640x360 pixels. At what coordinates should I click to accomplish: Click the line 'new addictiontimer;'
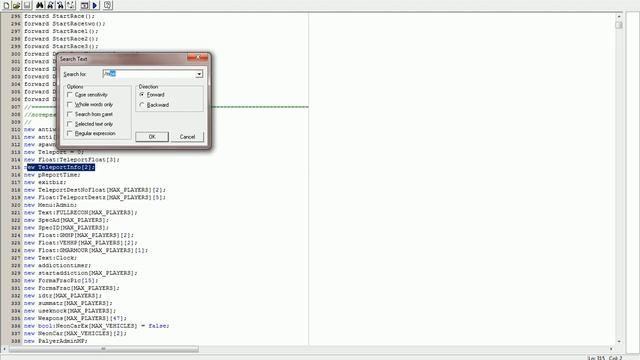[57, 265]
